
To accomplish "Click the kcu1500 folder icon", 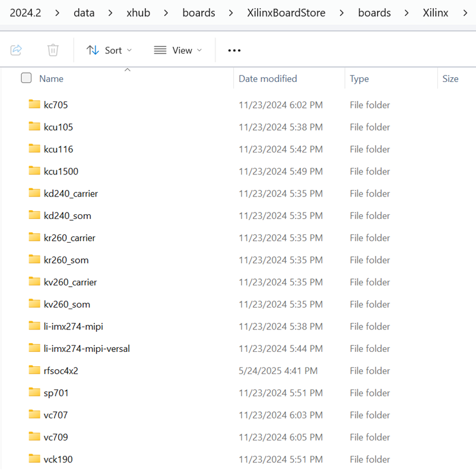I will click(34, 170).
